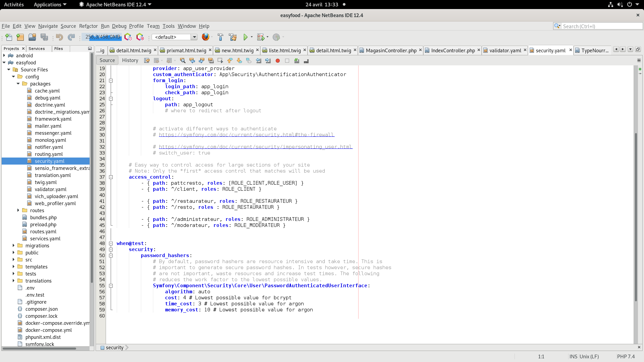Switch to validator.yaml tab
The height and width of the screenshot is (362, 644).
[x=505, y=50]
